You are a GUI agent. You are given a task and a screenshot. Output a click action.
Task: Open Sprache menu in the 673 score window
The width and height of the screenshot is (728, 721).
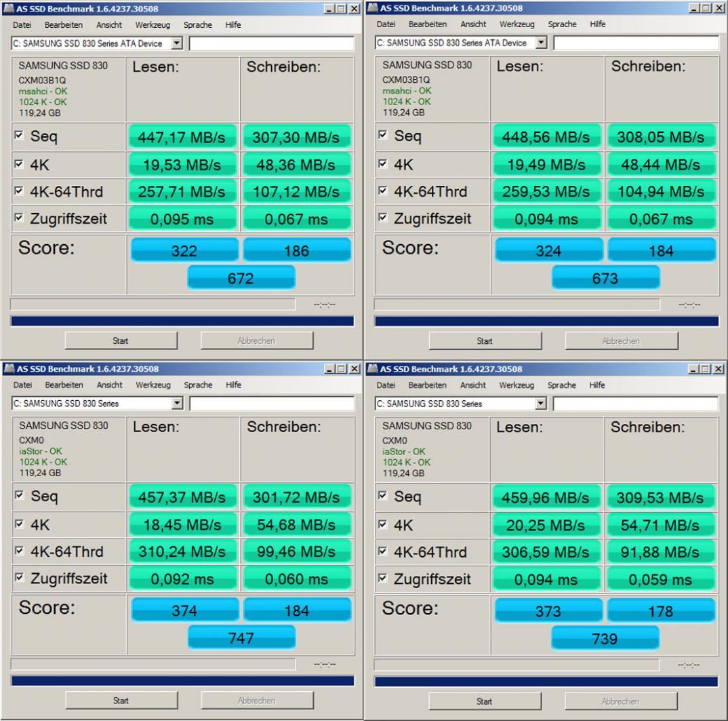tap(562, 24)
